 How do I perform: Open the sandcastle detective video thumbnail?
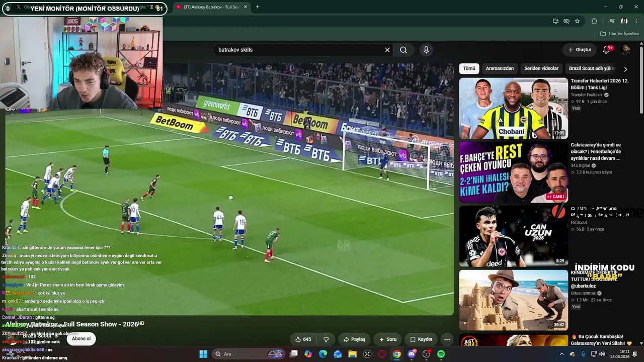pos(513,300)
